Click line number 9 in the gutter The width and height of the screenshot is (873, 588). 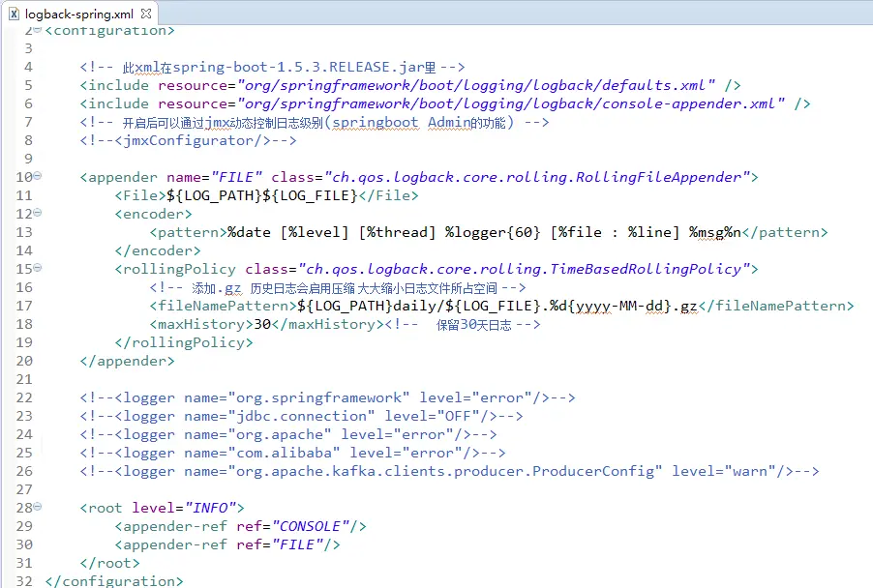28,159
